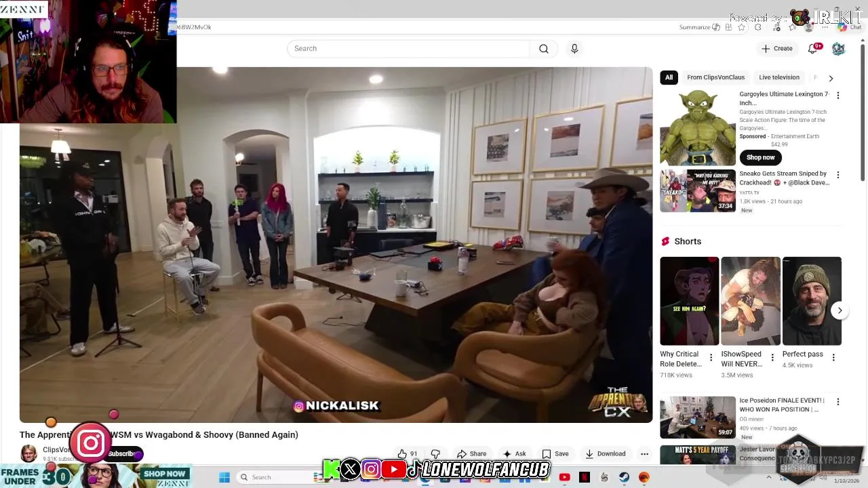The height and width of the screenshot is (488, 868).
Task: Click Ice Poseidon FINALE EVENT video title
Action: (782, 405)
